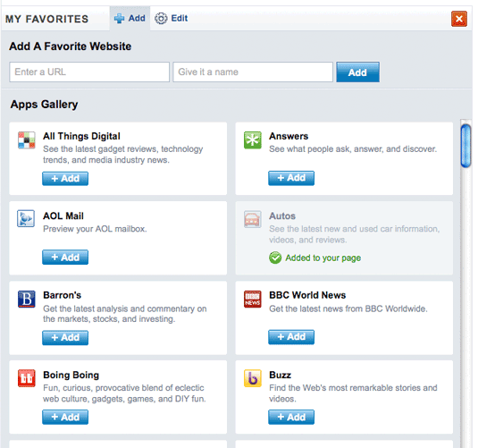Click the Answers title text
The image size is (478, 448).
(289, 136)
